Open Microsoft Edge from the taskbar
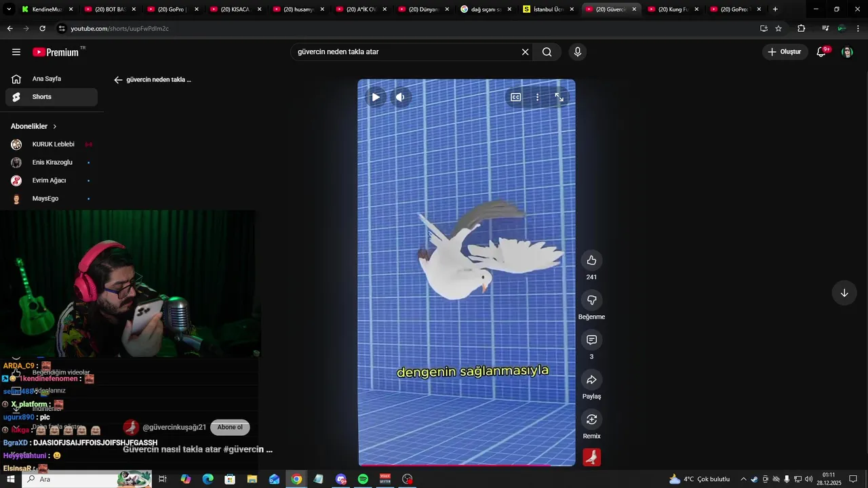This screenshot has width=868, height=488. [x=208, y=479]
